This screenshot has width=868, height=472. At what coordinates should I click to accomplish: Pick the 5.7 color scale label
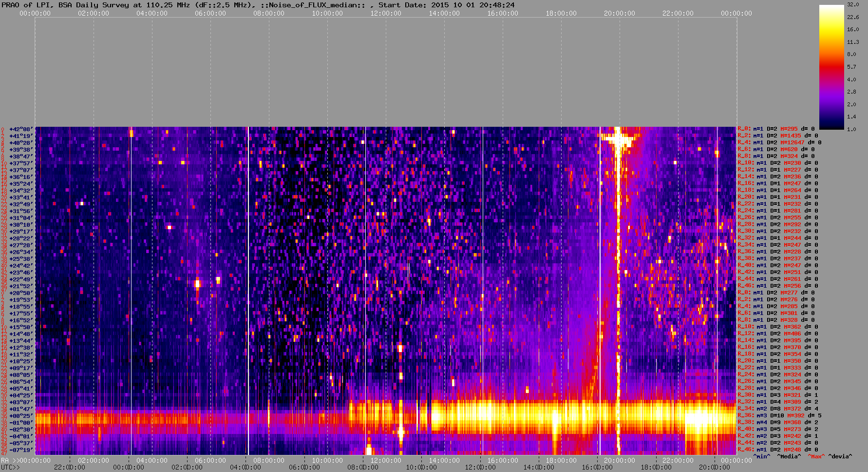pyautogui.click(x=851, y=67)
